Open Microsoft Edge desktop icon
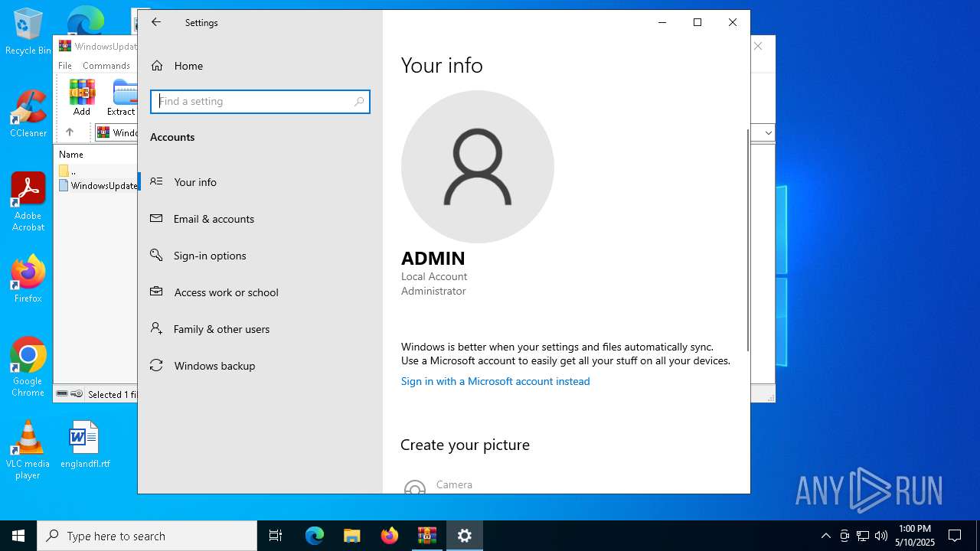 pos(85,21)
